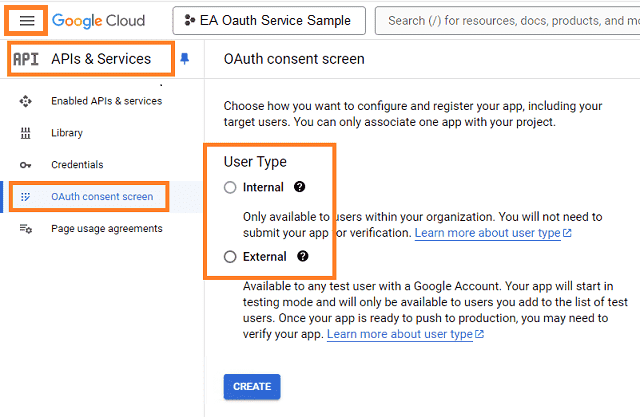The width and height of the screenshot is (640, 417).
Task: Click the Page usage agreements icon
Action: point(25,228)
